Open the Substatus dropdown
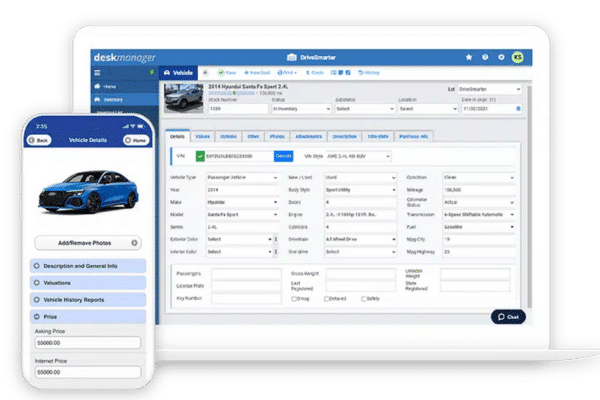The width and height of the screenshot is (600, 400). click(365, 109)
